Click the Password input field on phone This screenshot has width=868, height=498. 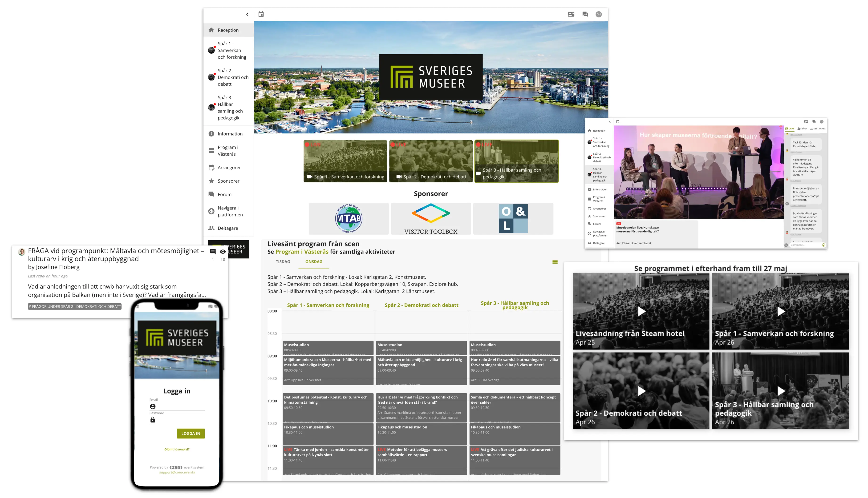(x=177, y=420)
